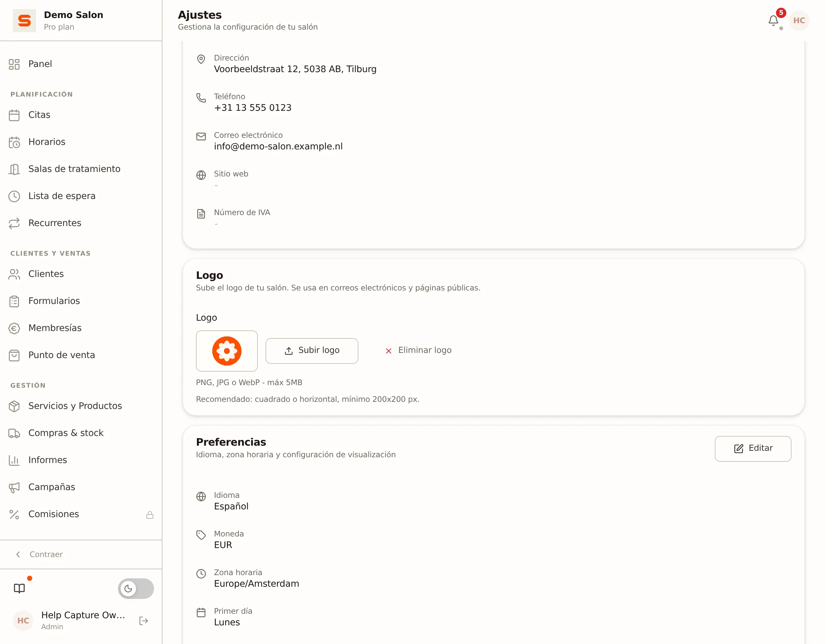Image resolution: width=825 pixels, height=644 pixels.
Task: Open the notifications bell icon
Action: 773,20
